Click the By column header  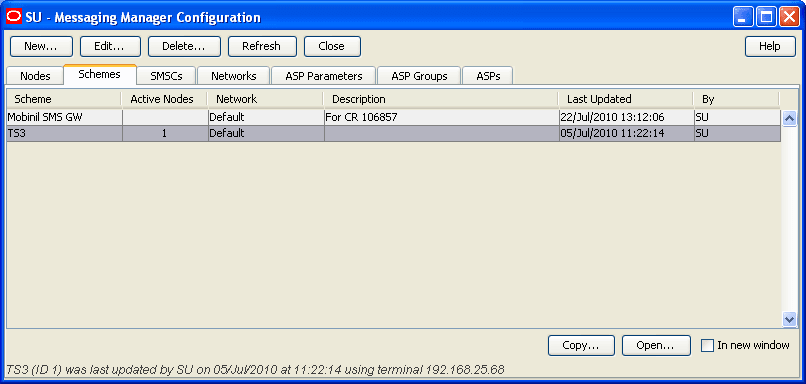click(x=736, y=99)
